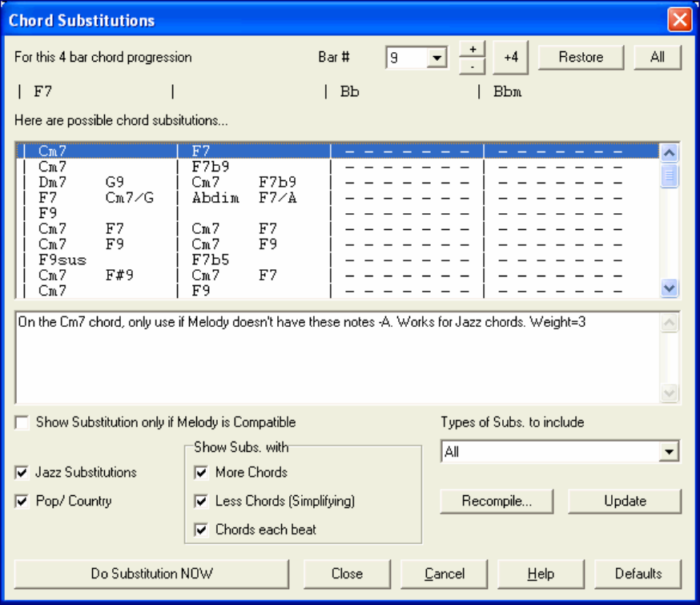Viewport: 700px width, 605px height.
Task: Decrease bar number with minus button
Action: pos(473,66)
